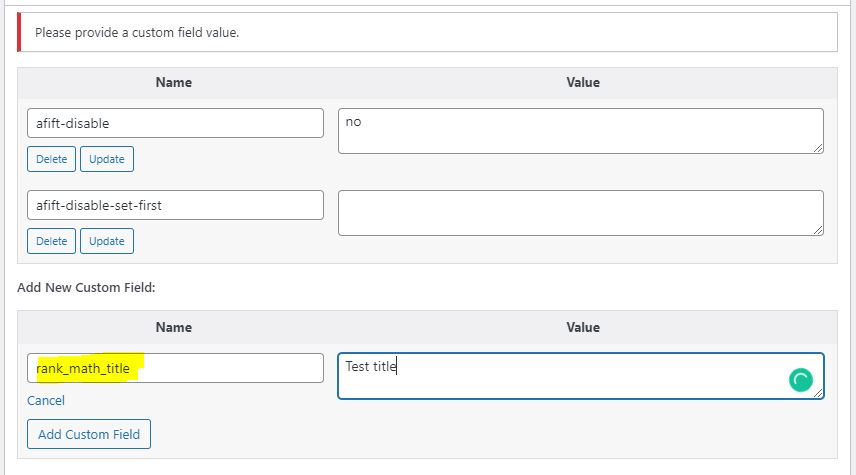856x475 pixels.
Task: Click the Grammarly icon in the value textarea
Action: pos(801,380)
